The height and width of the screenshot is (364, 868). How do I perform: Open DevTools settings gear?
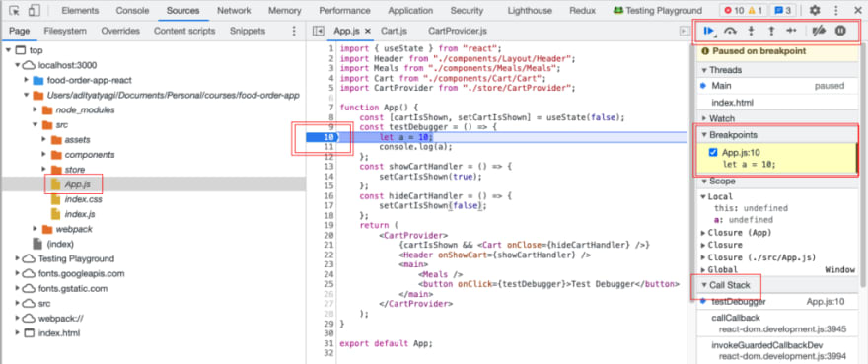tap(815, 10)
